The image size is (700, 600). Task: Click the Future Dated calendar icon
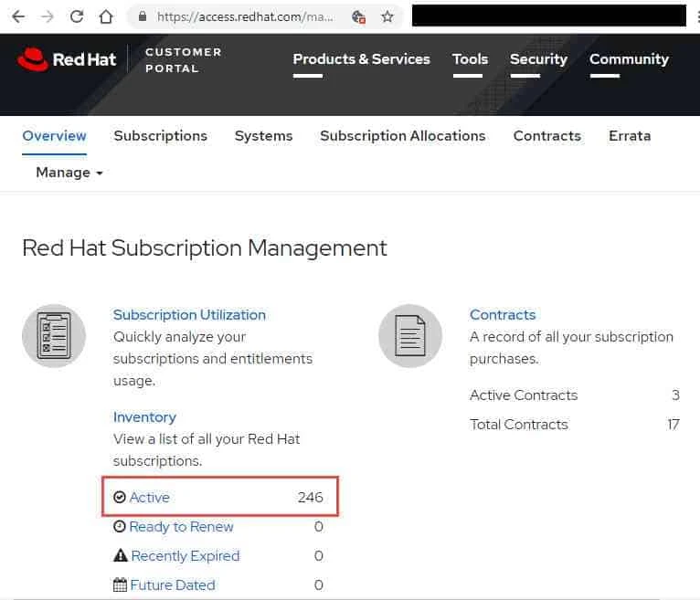tap(120, 584)
